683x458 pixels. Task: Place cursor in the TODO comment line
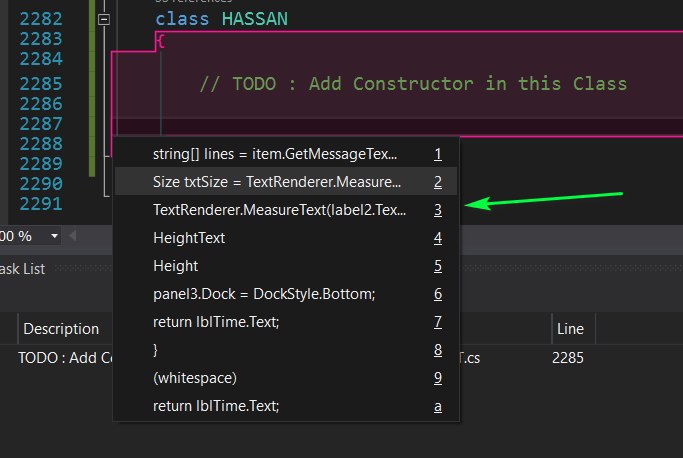coord(413,84)
